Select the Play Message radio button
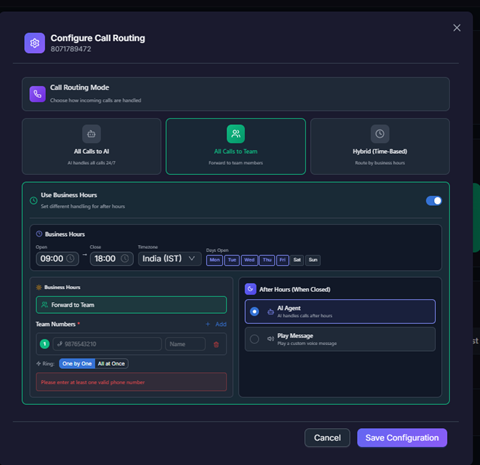480x465 pixels. [254, 339]
